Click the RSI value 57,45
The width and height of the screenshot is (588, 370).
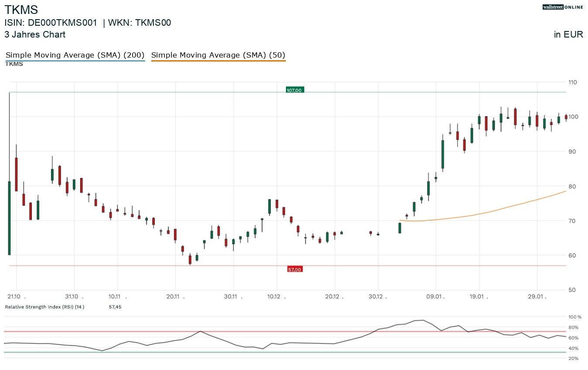click(115, 307)
